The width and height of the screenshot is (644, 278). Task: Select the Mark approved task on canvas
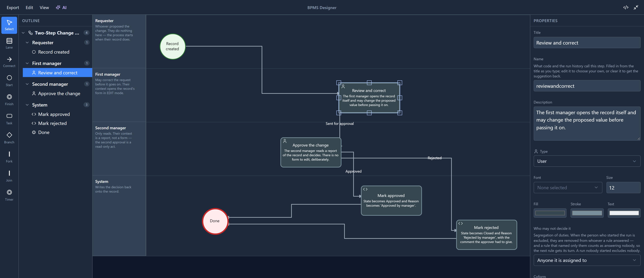[391, 200]
